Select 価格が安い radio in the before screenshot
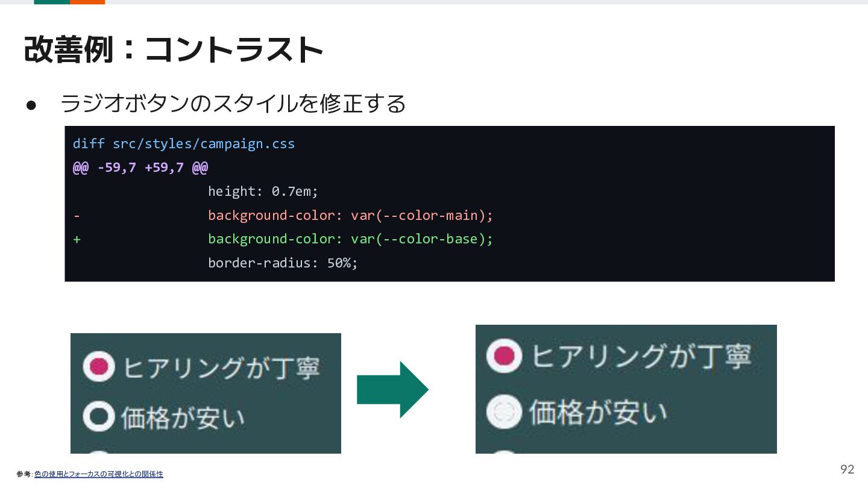The image size is (868, 488). pos(99,415)
